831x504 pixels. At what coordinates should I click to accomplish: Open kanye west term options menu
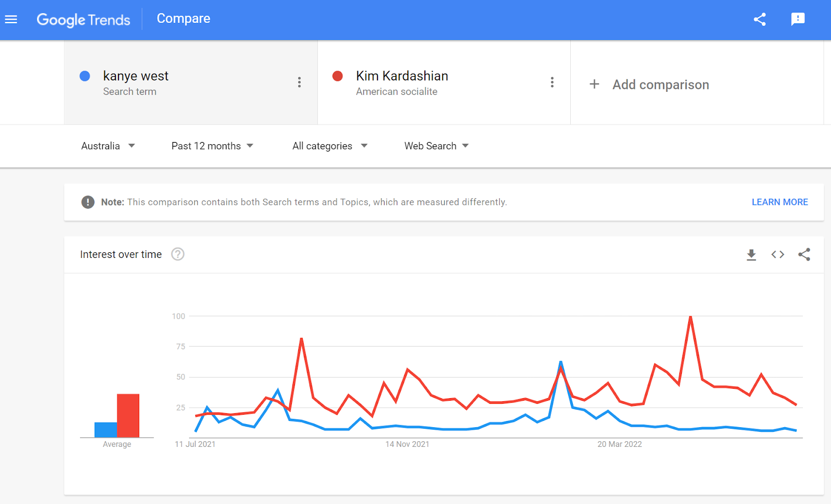299,83
